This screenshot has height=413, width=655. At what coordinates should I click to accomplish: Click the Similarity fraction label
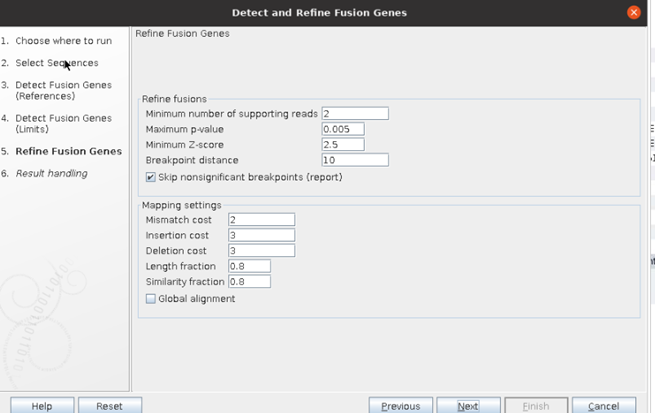[x=185, y=281]
